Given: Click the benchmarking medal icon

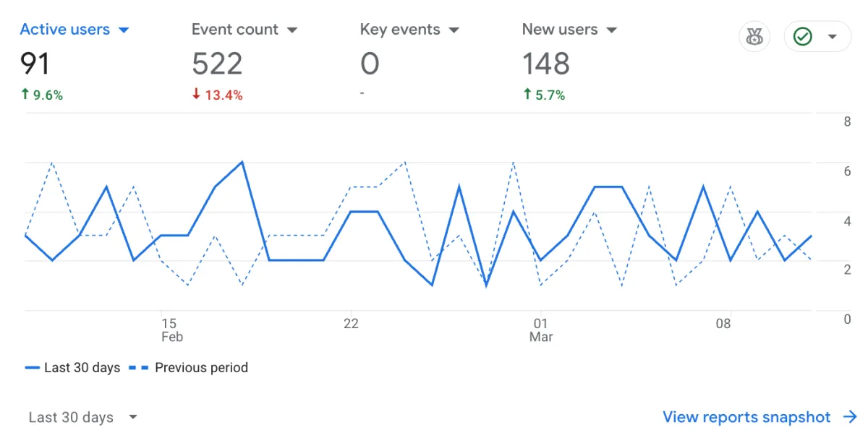Looking at the screenshot, I should (754, 36).
